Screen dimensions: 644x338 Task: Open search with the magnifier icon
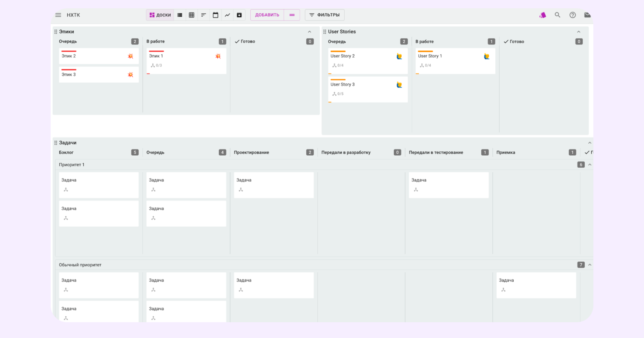(558, 15)
